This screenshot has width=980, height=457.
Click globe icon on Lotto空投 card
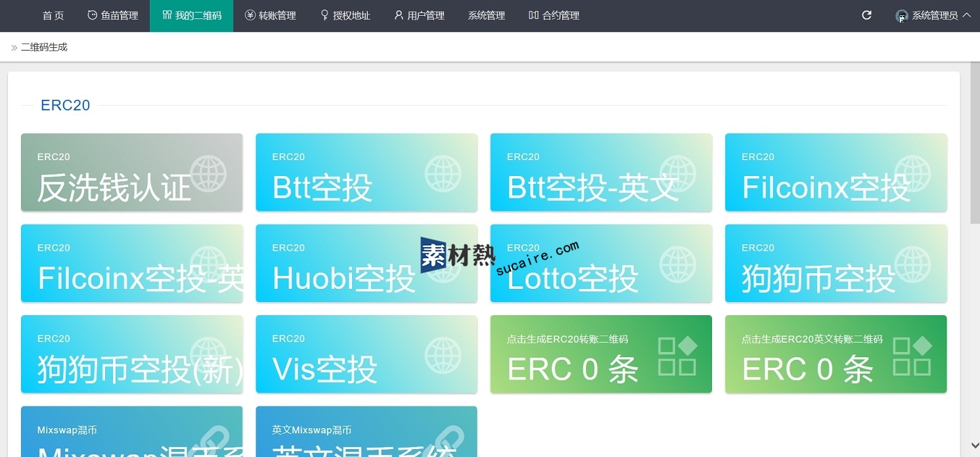click(678, 264)
